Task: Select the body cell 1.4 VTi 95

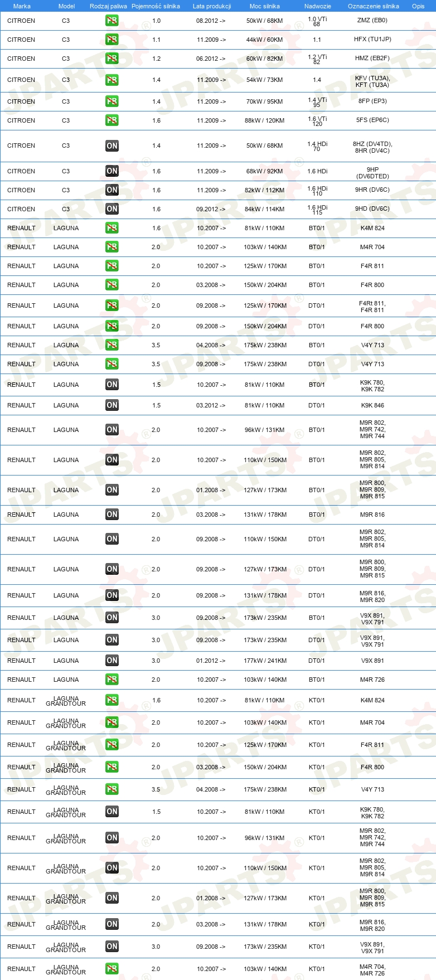Action: coord(317,102)
